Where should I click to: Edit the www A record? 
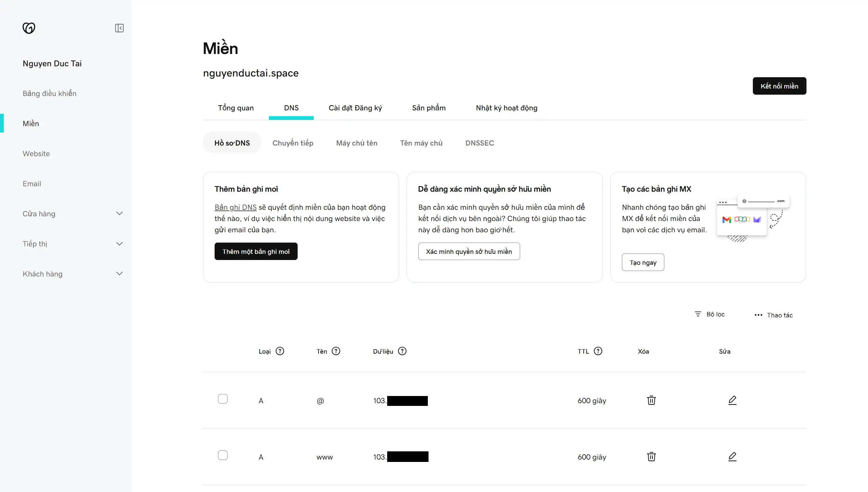point(732,457)
